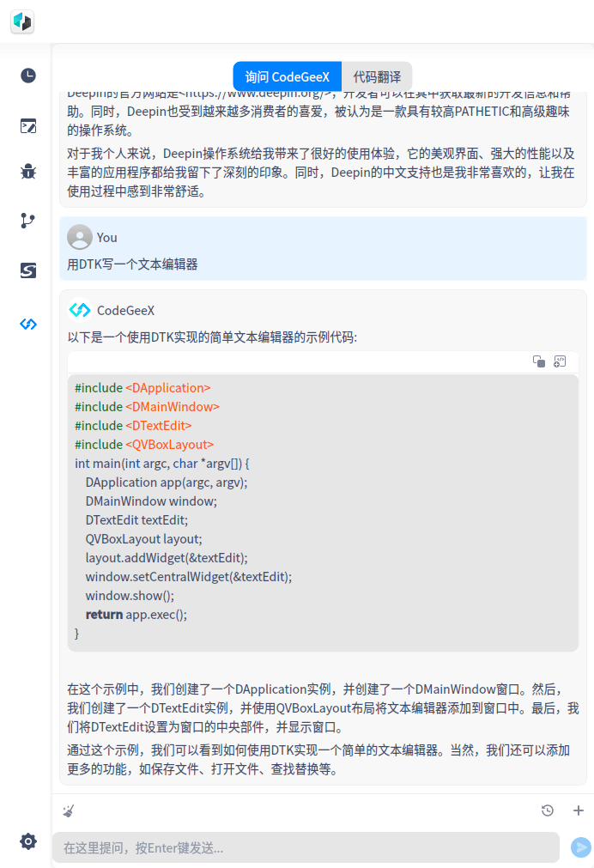Clear chat with the broom icon

(x=69, y=811)
